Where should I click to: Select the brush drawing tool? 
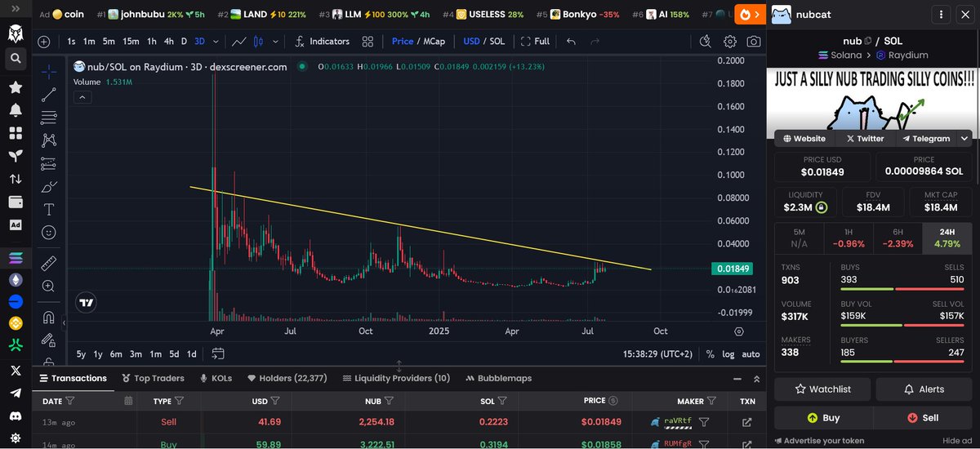point(49,186)
